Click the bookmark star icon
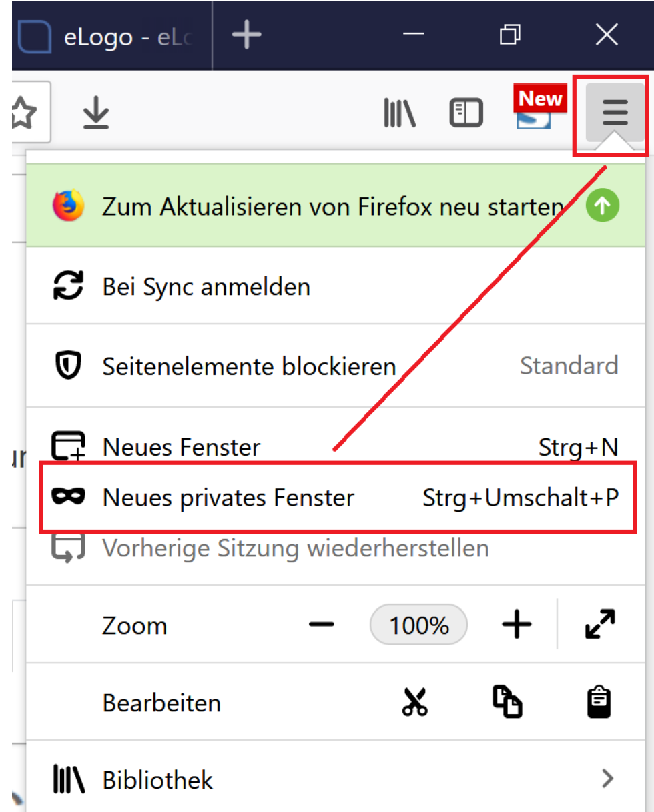The width and height of the screenshot is (654, 812). pos(25,113)
